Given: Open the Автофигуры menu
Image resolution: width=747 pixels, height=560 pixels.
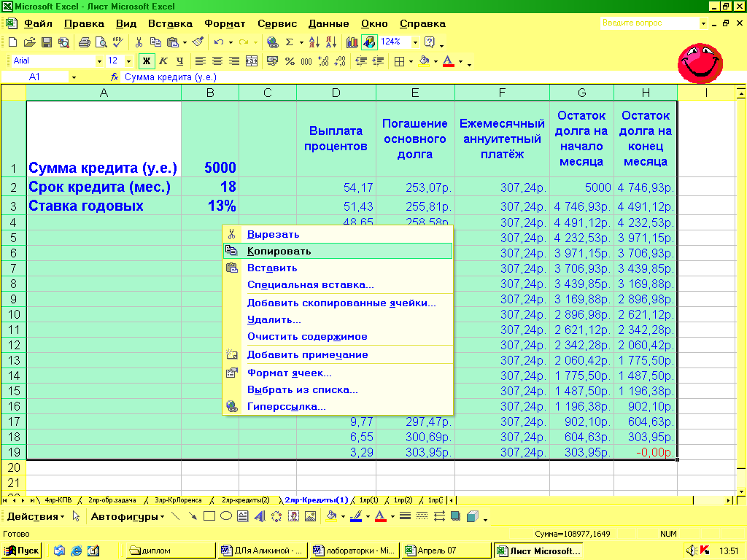Looking at the screenshot, I should (x=128, y=517).
